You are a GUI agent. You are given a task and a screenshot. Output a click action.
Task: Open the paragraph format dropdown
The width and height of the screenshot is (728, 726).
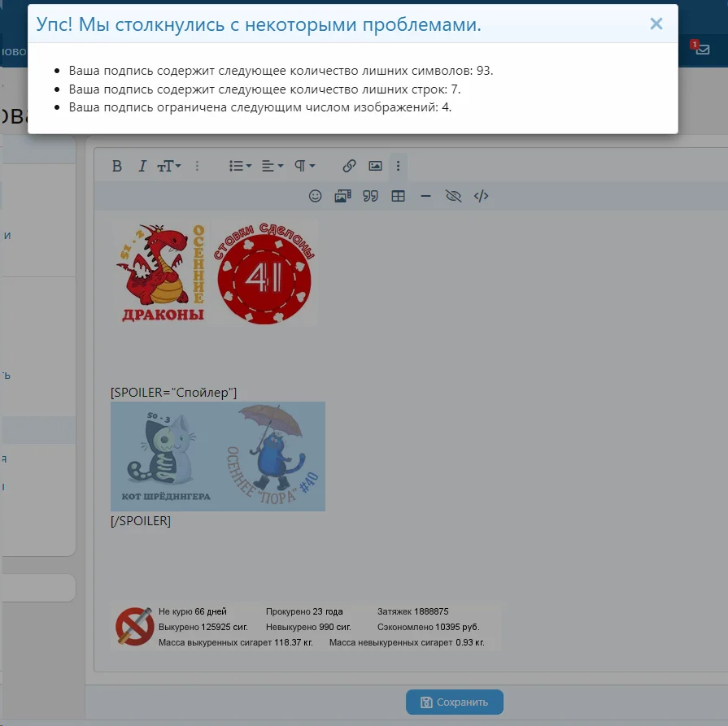(304, 166)
